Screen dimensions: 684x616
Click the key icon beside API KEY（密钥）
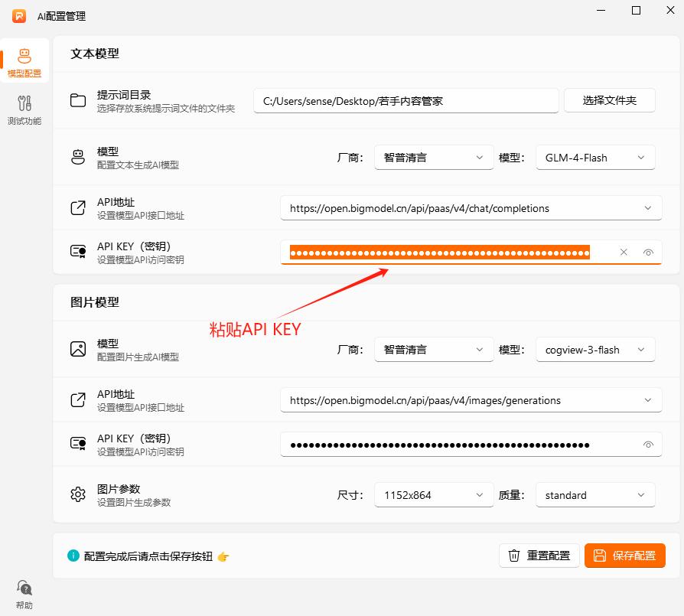[77, 251]
